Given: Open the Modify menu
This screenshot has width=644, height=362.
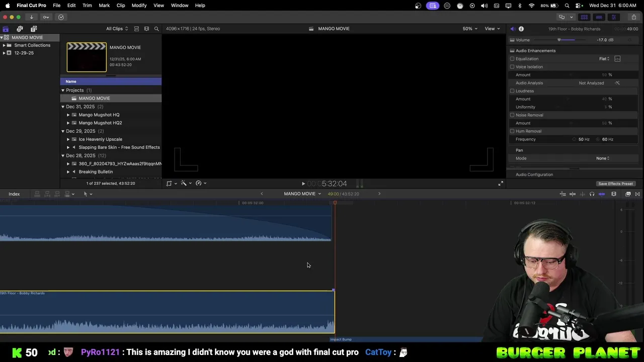Looking at the screenshot, I should (x=139, y=5).
